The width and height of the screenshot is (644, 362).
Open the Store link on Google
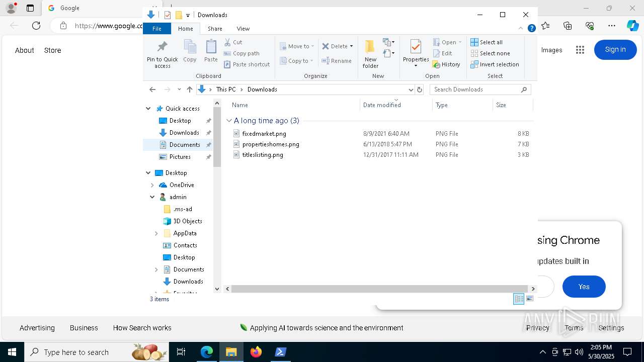point(52,50)
